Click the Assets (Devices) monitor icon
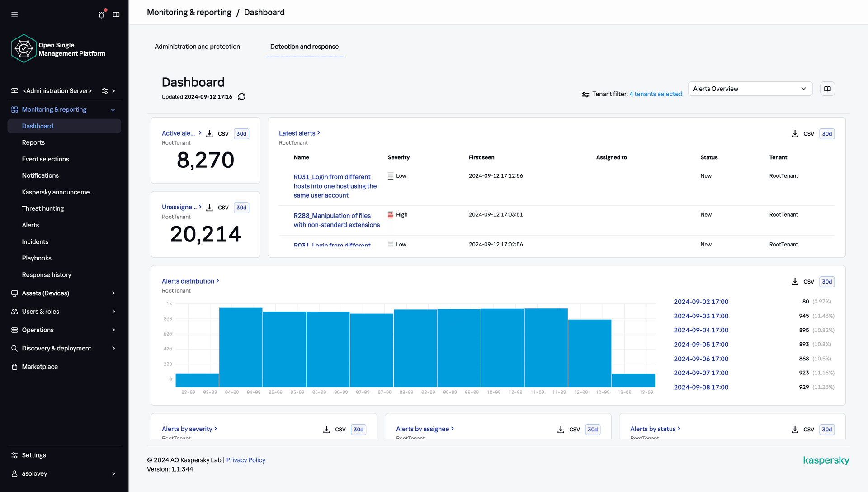The height and width of the screenshot is (492, 868). coord(14,293)
